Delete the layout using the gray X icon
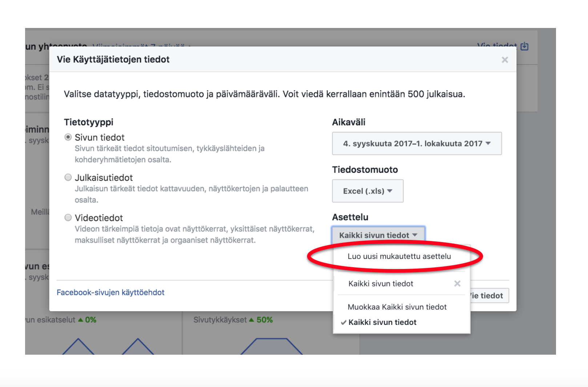 [457, 284]
